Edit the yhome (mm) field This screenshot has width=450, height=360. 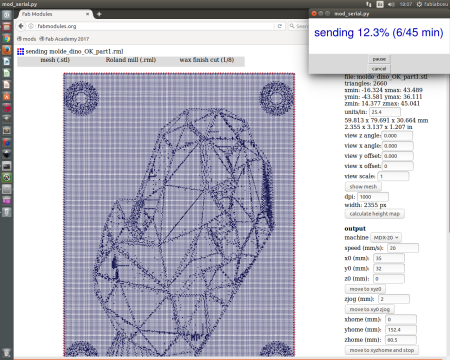(x=401, y=330)
